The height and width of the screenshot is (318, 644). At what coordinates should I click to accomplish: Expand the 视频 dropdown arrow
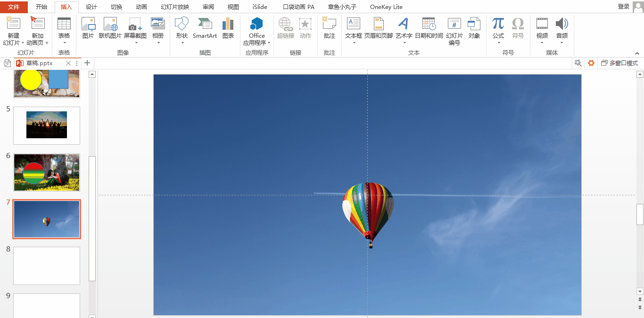coord(542,43)
